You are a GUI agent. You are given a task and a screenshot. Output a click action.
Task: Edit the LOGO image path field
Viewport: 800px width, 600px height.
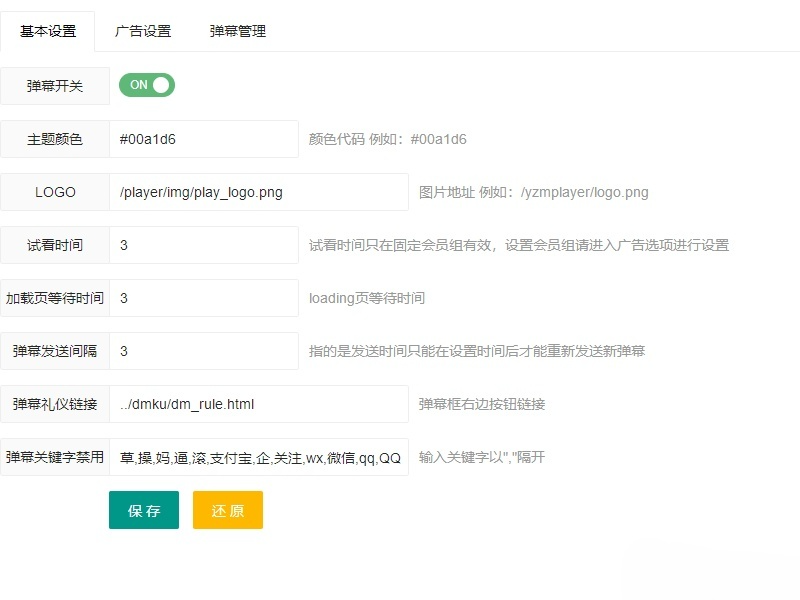[x=259, y=191]
